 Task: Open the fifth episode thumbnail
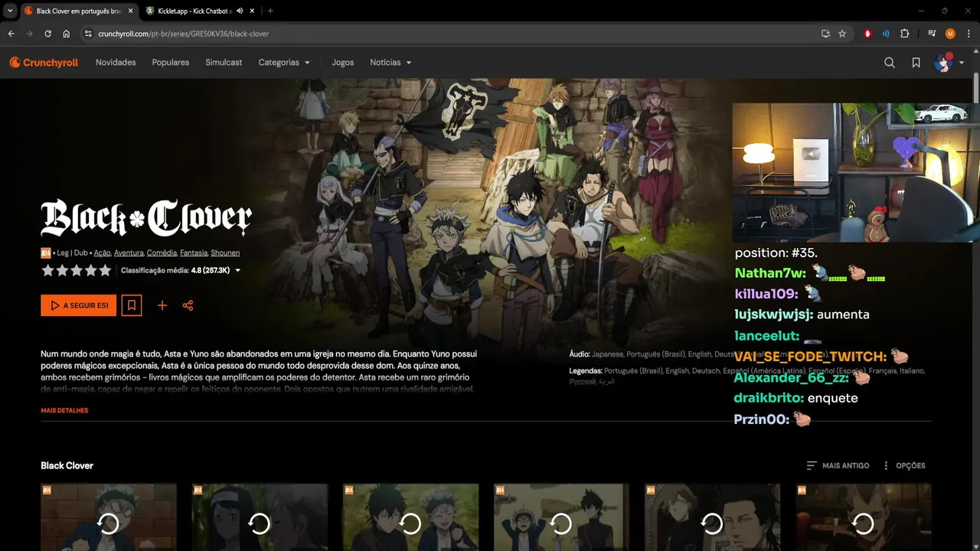tap(712, 517)
